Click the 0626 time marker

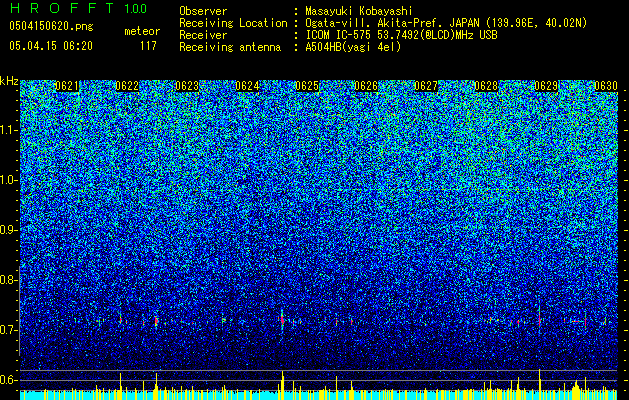point(366,86)
